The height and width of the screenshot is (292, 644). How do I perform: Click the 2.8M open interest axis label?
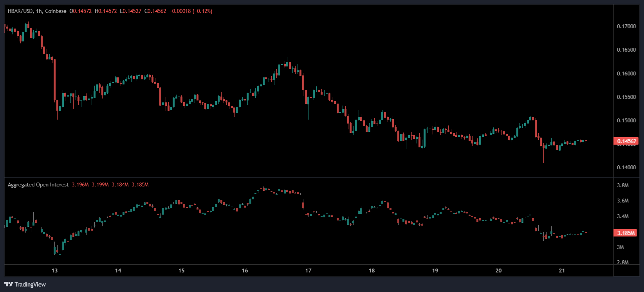coord(622,262)
